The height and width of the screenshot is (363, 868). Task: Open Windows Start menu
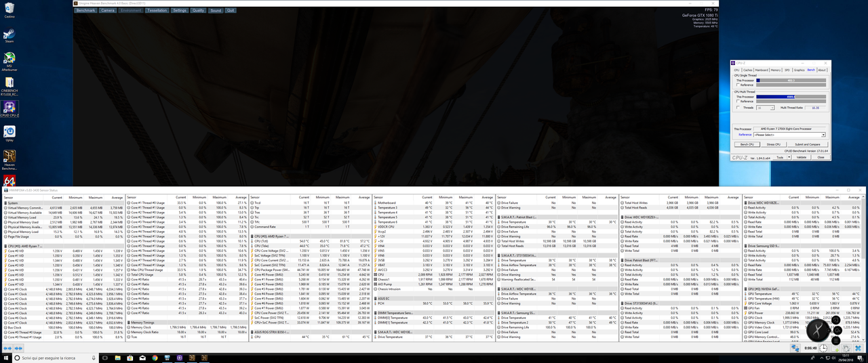6,358
